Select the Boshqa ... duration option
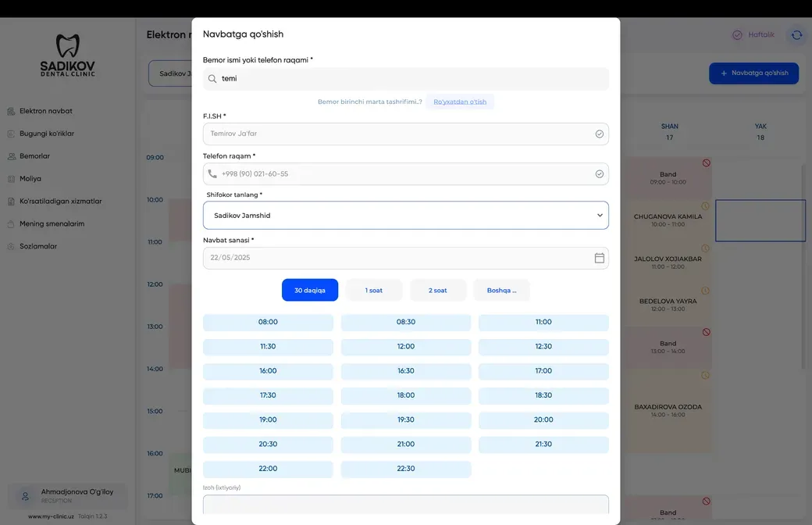This screenshot has width=812, height=525. pos(501,290)
